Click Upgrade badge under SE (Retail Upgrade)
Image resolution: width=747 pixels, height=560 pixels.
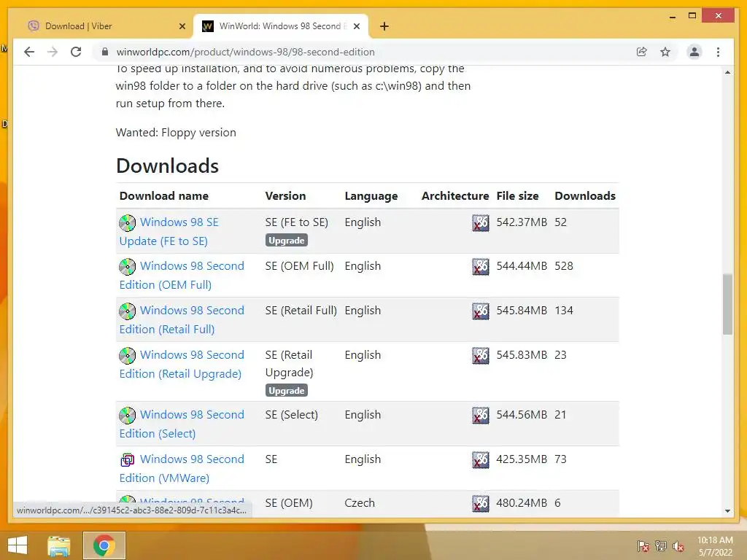coord(286,391)
